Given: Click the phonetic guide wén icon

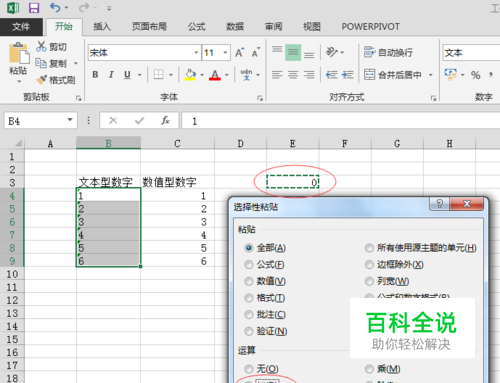Looking at the screenshot, I should click(246, 75).
